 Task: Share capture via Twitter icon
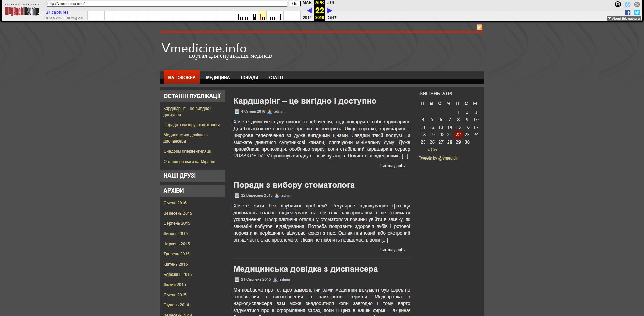pos(637,12)
